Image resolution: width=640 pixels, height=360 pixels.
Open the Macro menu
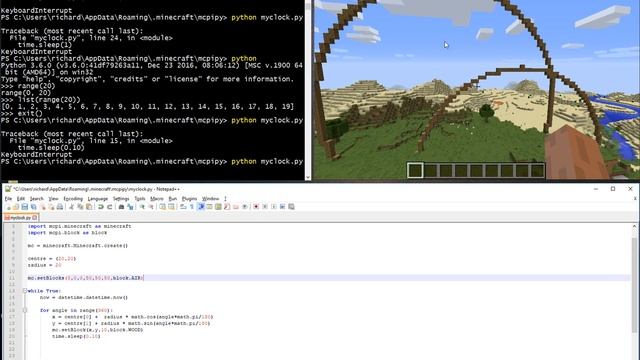coord(157,199)
